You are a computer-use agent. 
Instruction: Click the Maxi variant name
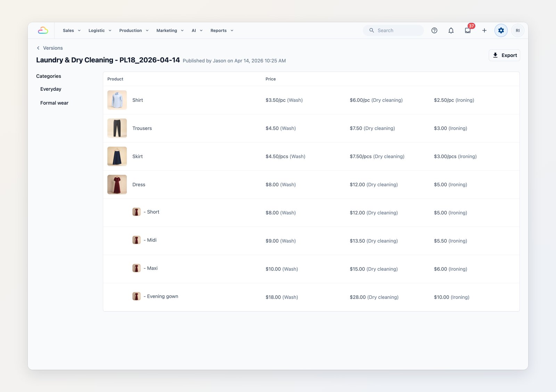[150, 268]
